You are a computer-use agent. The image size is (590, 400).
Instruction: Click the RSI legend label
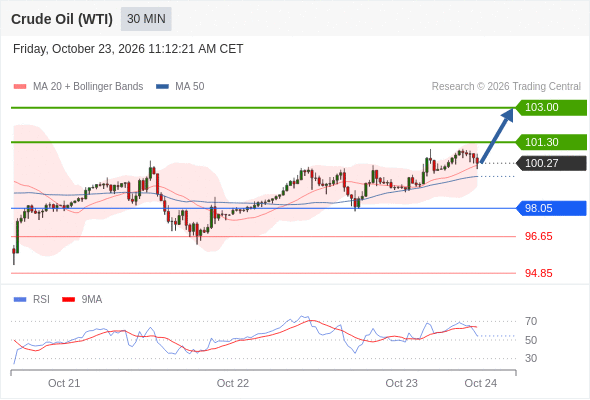[x=41, y=300]
